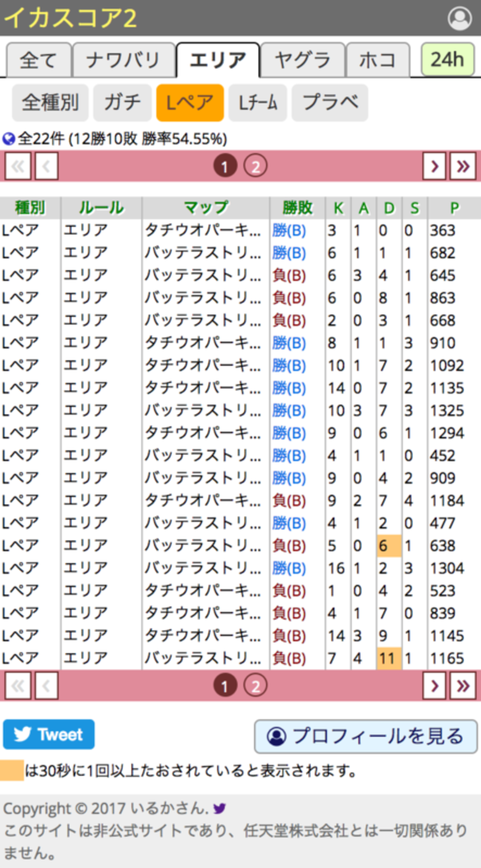Open the 勝(B) result in the 1325 points row
Screen dimensions: 481x868
point(289,411)
